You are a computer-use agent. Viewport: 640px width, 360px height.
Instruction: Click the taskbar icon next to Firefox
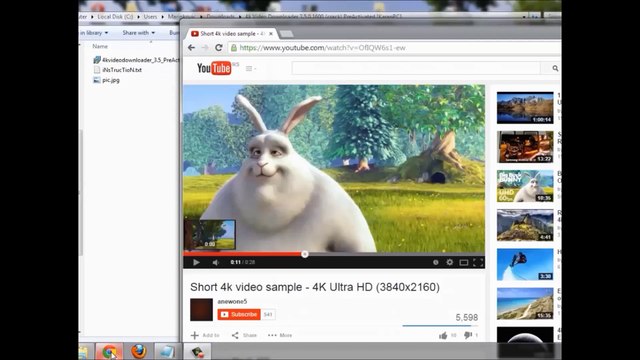point(167,351)
